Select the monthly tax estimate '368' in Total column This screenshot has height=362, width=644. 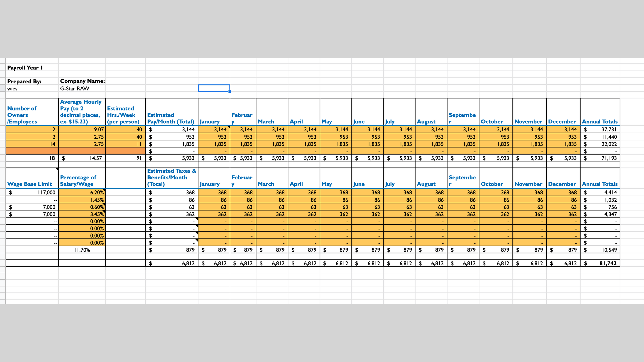click(172, 193)
